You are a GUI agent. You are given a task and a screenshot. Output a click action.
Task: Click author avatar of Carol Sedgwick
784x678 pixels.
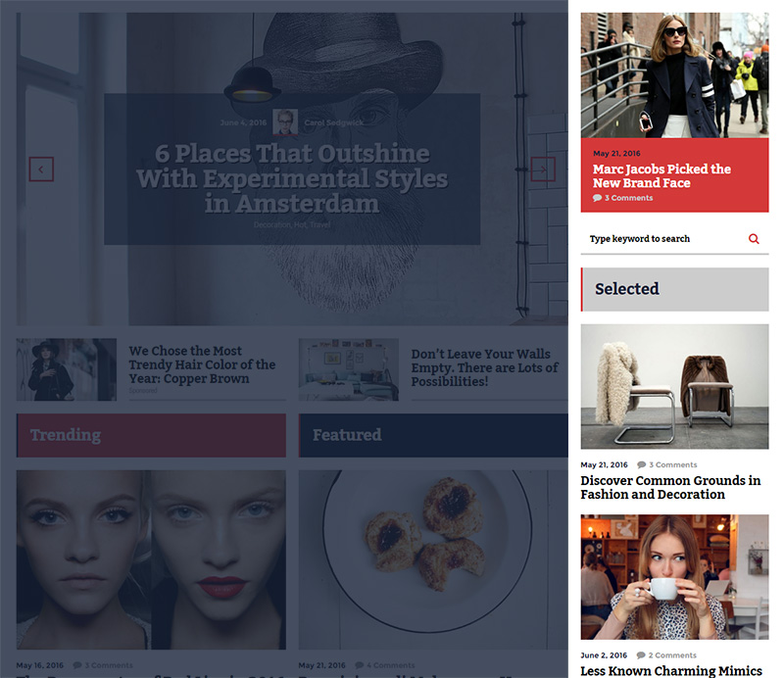pyautogui.click(x=285, y=122)
